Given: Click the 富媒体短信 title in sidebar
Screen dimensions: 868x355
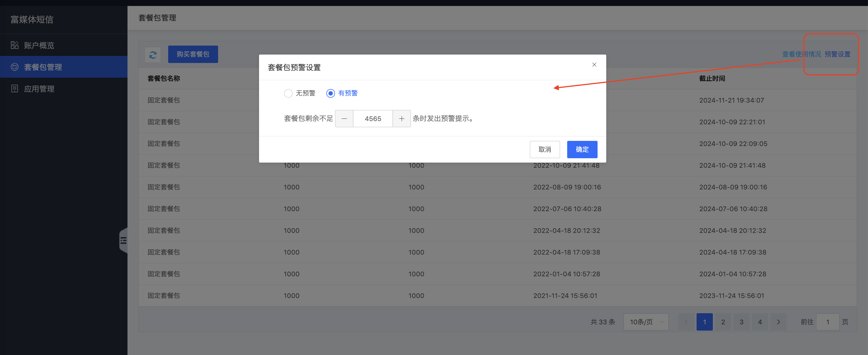Looking at the screenshot, I should 32,20.
